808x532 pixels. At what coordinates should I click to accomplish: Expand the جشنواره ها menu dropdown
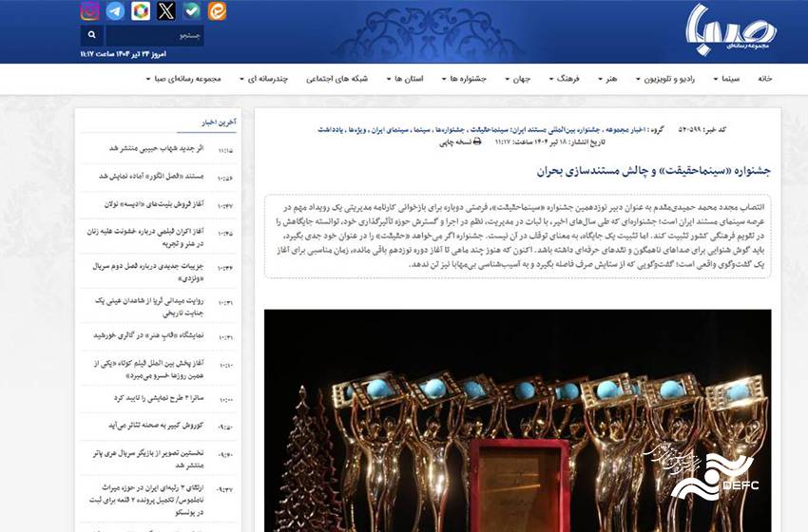coord(464,79)
